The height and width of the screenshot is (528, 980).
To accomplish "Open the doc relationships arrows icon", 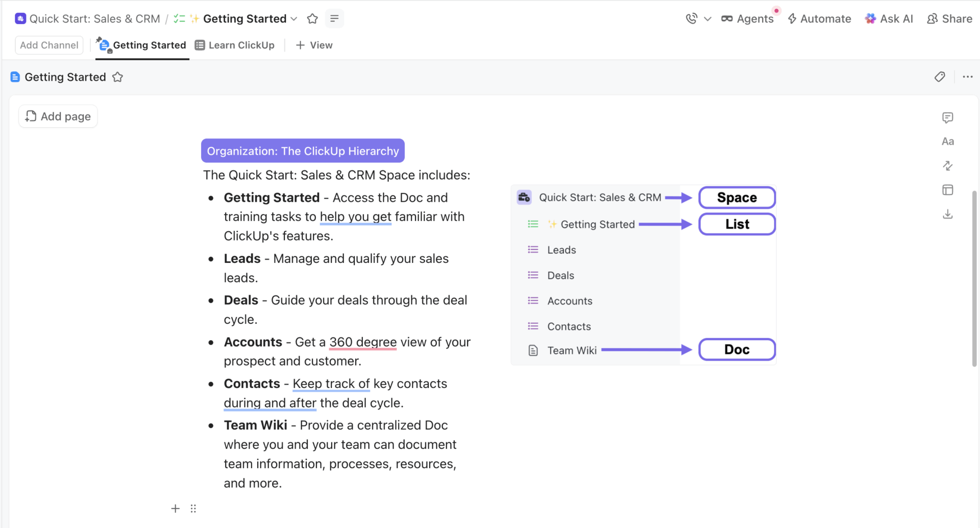I will (948, 165).
